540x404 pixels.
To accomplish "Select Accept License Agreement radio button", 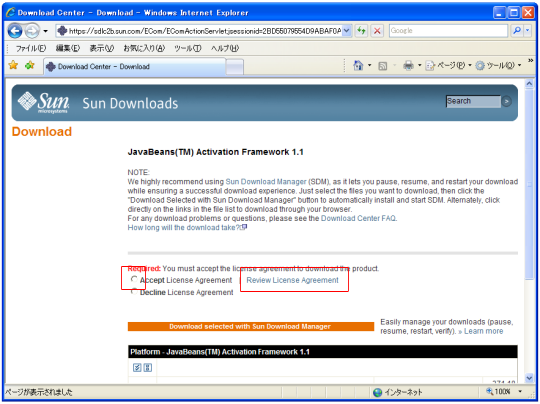I will pyautogui.click(x=134, y=279).
